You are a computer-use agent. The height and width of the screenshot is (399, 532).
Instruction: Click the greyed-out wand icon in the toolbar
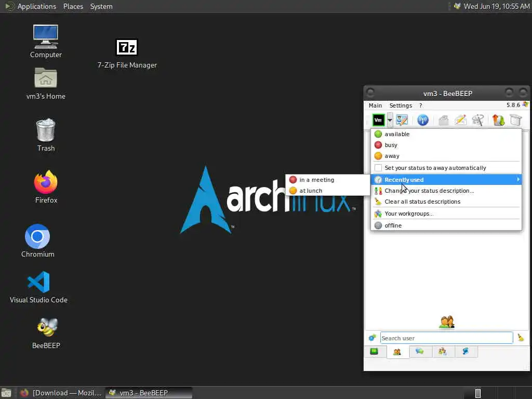(x=478, y=120)
